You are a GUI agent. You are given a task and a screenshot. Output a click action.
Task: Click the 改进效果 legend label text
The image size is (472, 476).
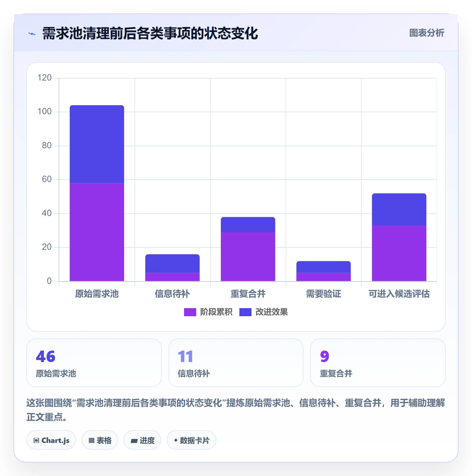pyautogui.click(x=271, y=312)
